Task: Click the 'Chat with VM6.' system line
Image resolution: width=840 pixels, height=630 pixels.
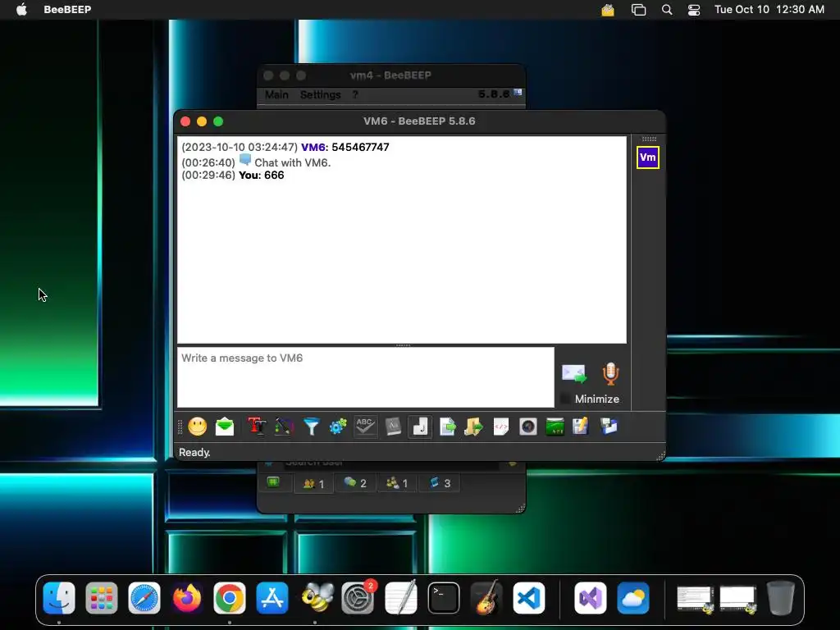Action: tap(293, 162)
